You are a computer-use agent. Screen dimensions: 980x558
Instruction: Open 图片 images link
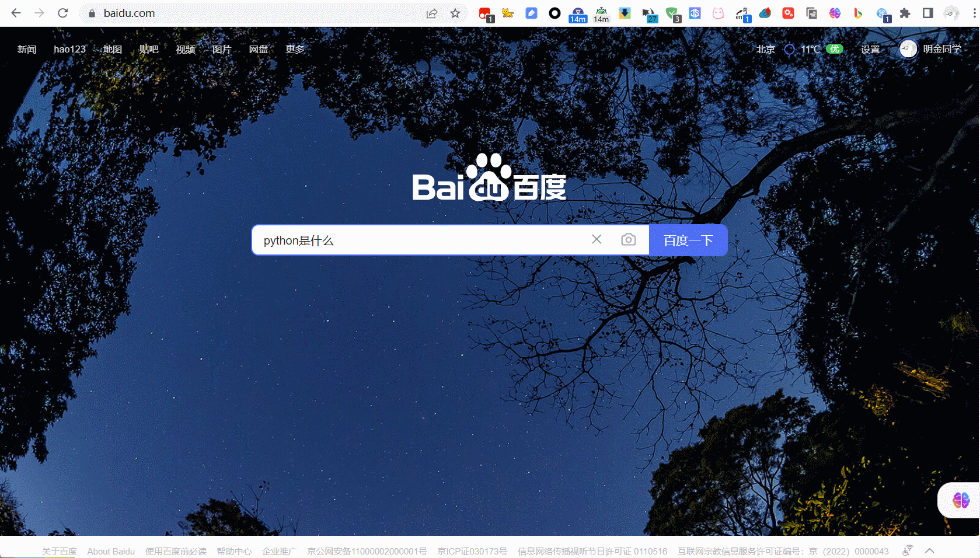pos(222,49)
